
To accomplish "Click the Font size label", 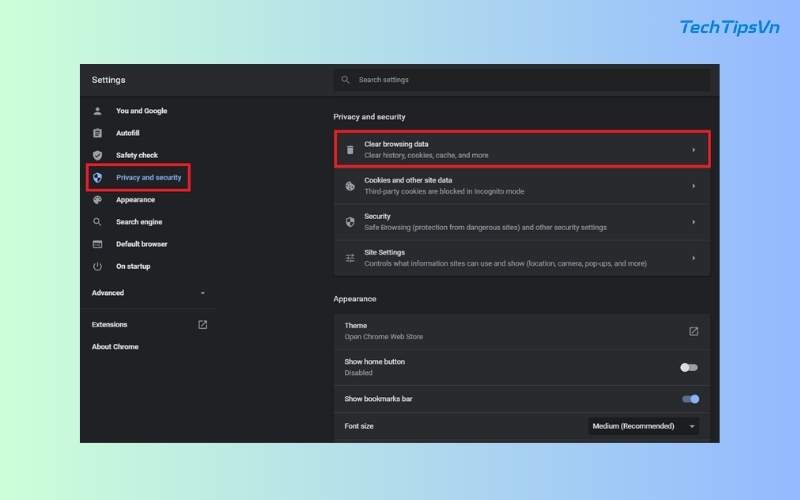I will tap(359, 426).
